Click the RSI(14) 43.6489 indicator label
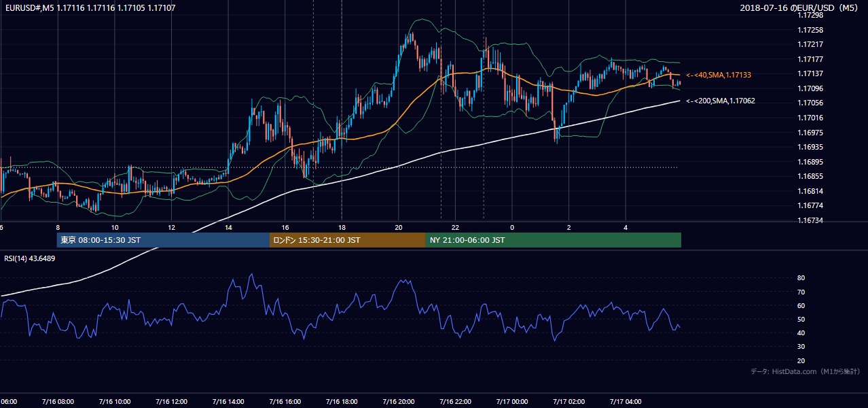 point(30,258)
